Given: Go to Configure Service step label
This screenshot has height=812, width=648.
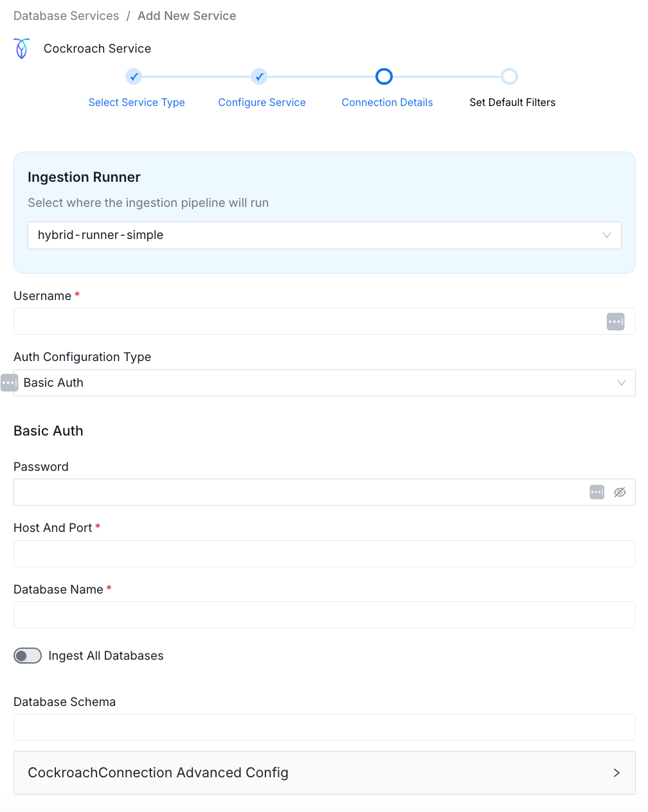Looking at the screenshot, I should pyautogui.click(x=262, y=102).
